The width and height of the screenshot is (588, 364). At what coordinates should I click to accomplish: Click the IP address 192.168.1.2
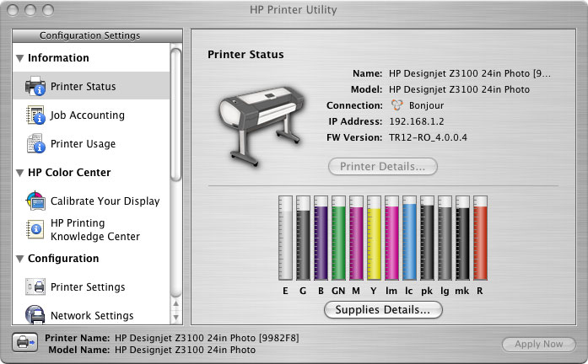[x=417, y=121]
